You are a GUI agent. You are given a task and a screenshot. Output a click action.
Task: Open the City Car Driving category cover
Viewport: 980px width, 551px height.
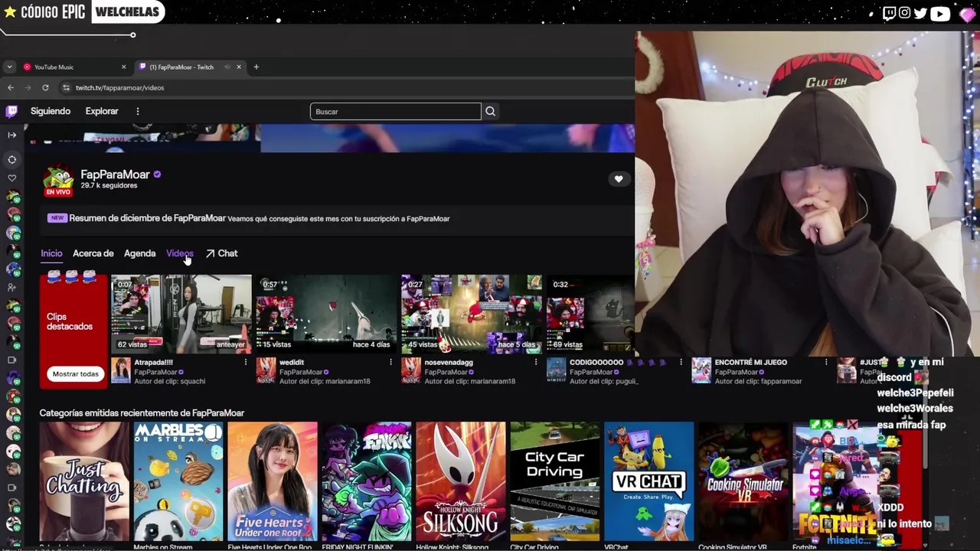[554, 481]
